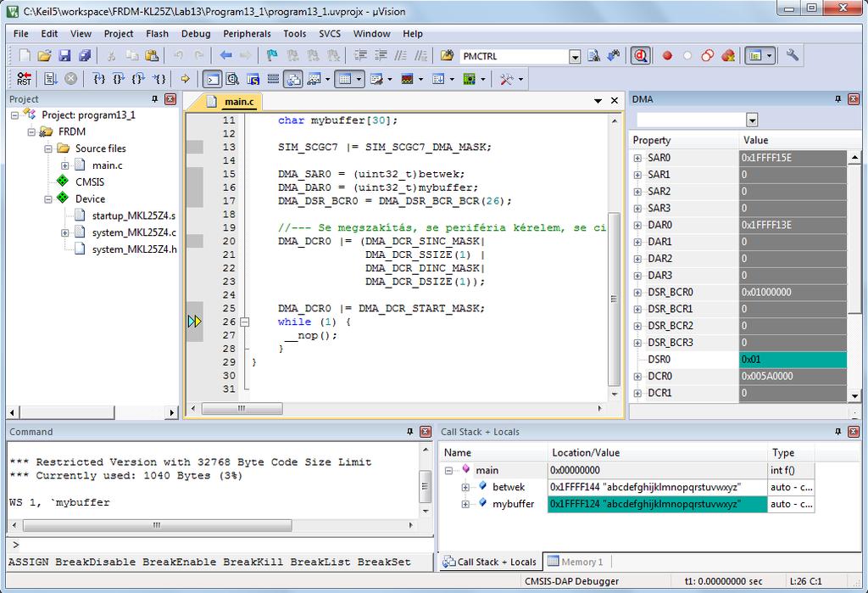Click the Watch Windows icon

tap(314, 79)
